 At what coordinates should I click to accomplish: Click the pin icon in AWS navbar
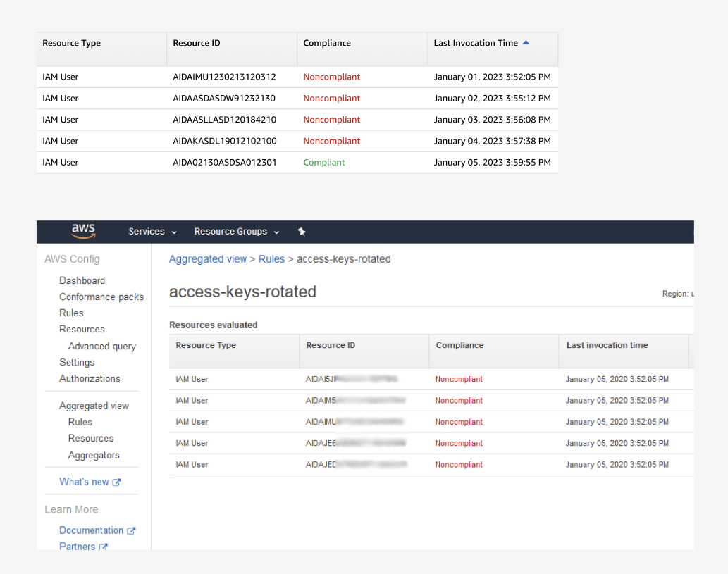302,231
